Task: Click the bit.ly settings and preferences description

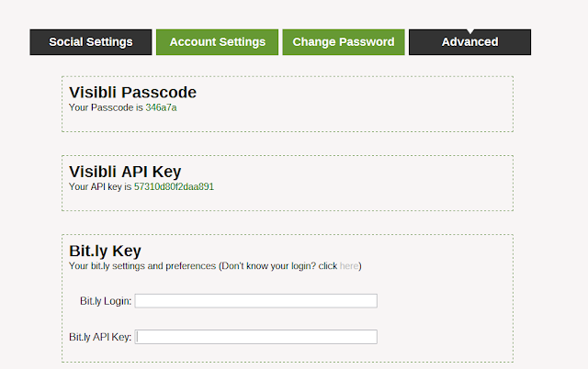Action: click(142, 266)
